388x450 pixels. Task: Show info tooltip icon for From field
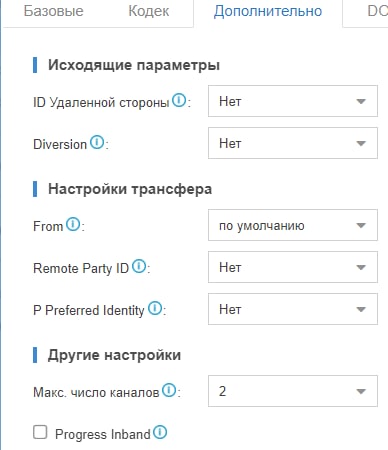tap(73, 224)
